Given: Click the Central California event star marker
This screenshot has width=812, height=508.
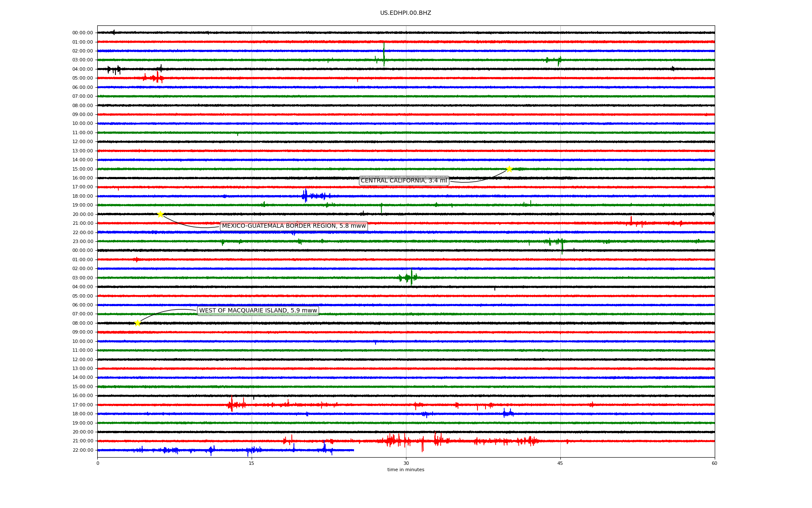Looking at the screenshot, I should tap(509, 169).
